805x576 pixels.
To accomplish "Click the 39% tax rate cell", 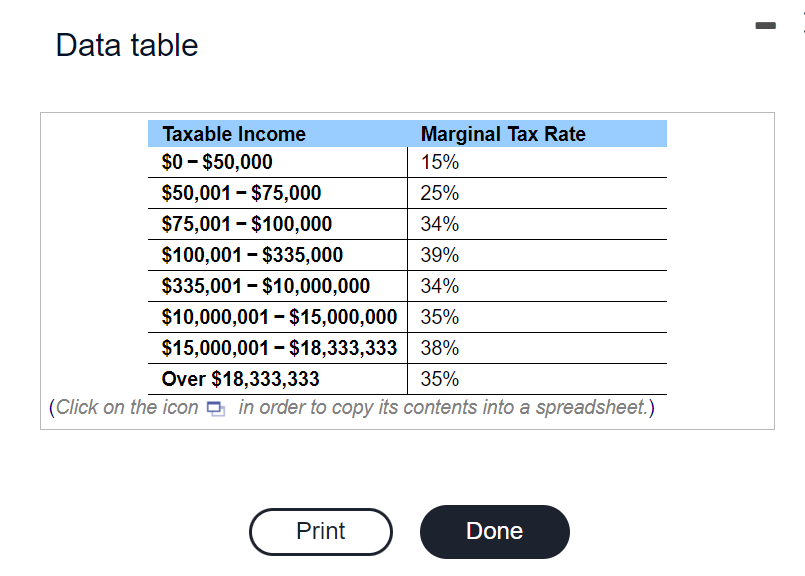I will pyautogui.click(x=440, y=255).
